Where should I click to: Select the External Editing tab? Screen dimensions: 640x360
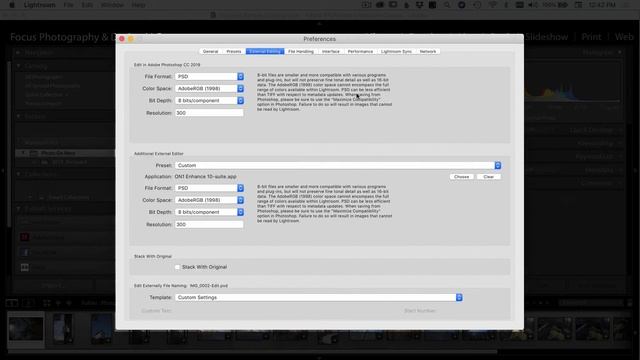click(x=265, y=51)
